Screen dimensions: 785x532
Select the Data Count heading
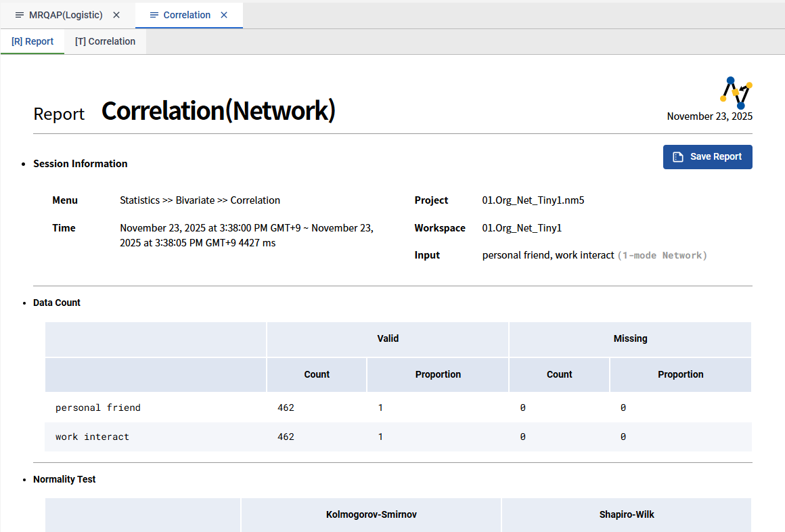tap(57, 303)
